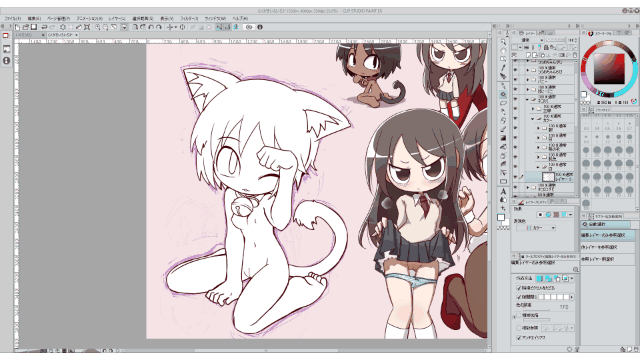Click the Border effect icon in Layer Property
Screen dimensions: 640x360
click(x=540, y=215)
